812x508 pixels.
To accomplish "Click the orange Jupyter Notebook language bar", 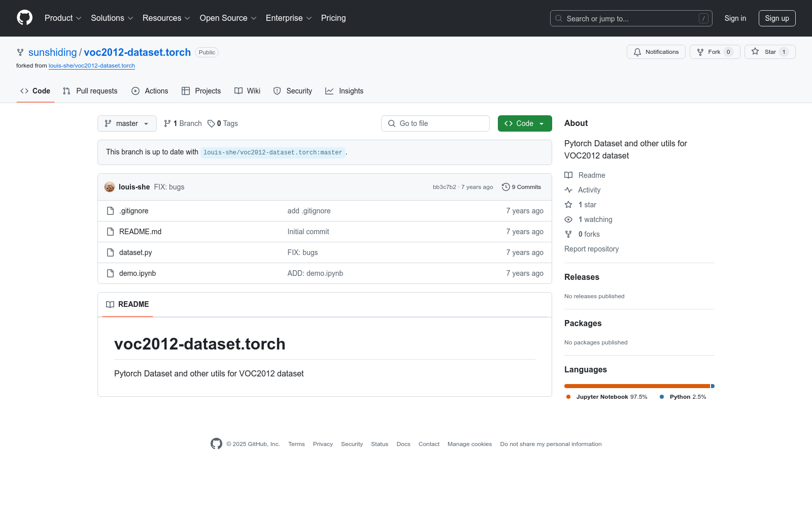I will 637,386.
